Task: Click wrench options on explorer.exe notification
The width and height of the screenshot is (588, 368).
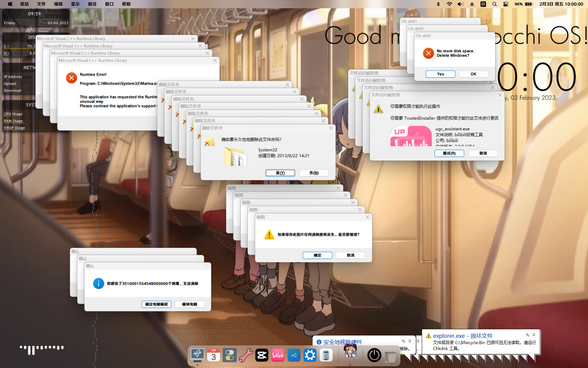Action: [527, 335]
